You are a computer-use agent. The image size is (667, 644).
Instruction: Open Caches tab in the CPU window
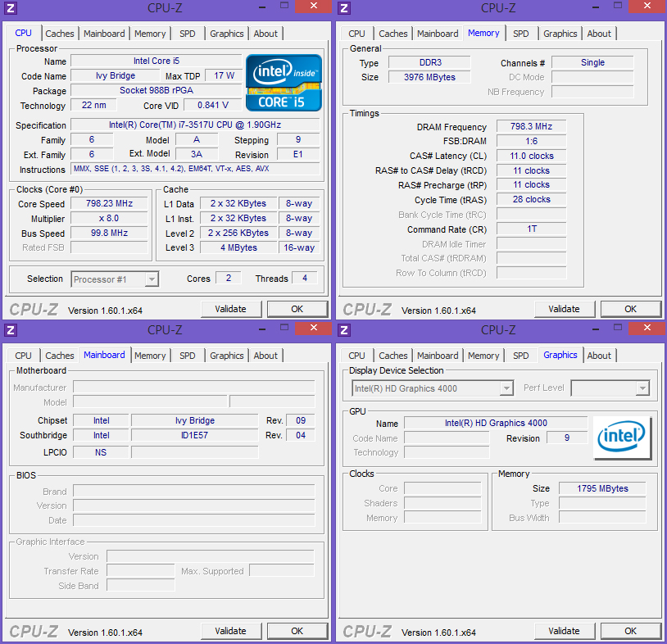60,34
